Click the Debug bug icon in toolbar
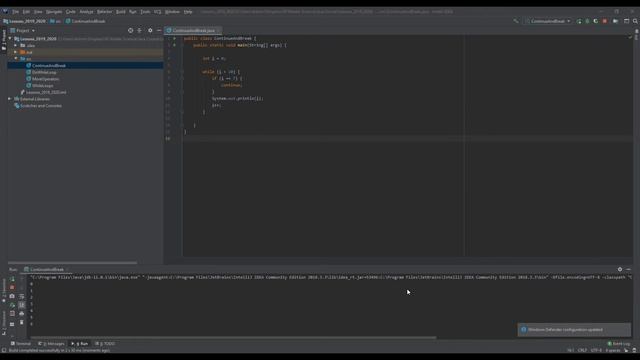The height and width of the screenshot is (360, 640). click(587, 21)
